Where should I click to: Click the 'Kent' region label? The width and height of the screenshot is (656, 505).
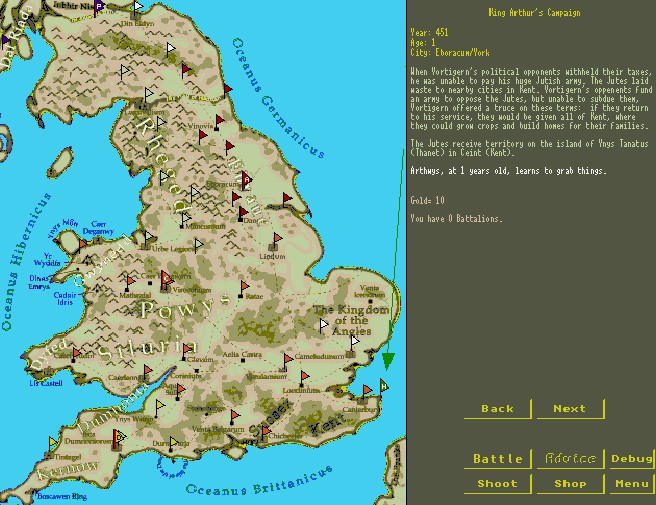click(x=326, y=426)
